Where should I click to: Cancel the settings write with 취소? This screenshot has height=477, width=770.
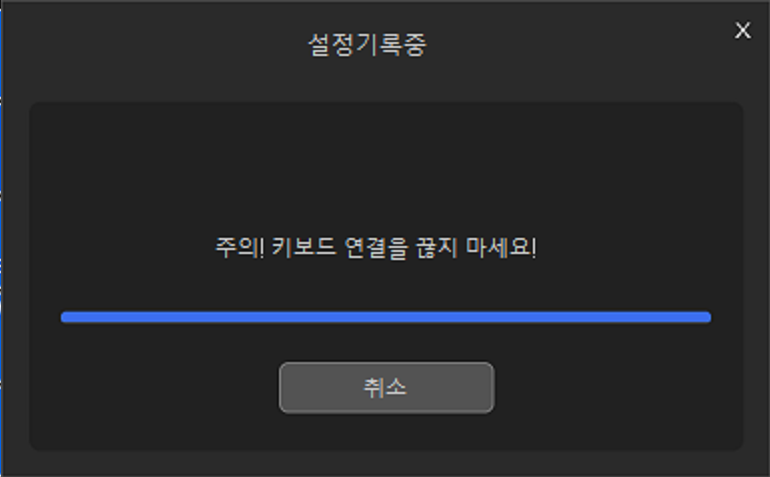[386, 388]
